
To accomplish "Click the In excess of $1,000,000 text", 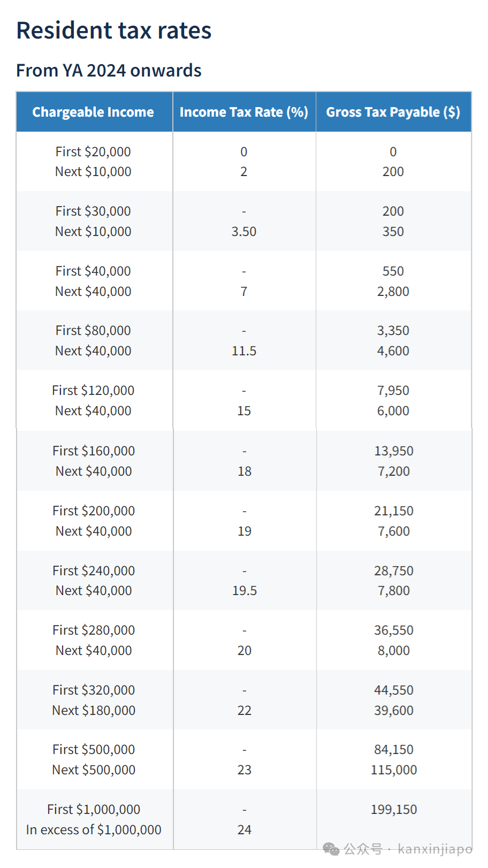I will click(94, 830).
